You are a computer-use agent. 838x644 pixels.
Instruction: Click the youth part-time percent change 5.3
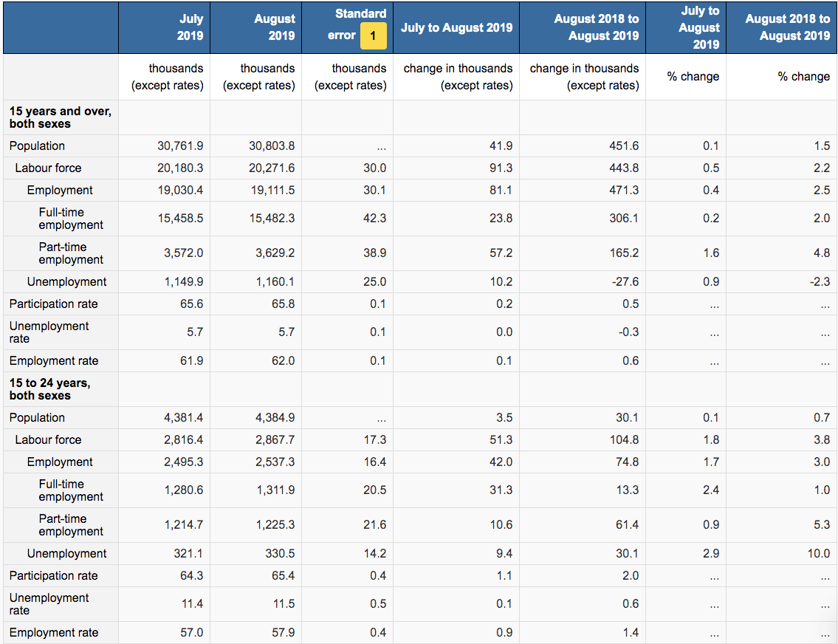click(x=822, y=525)
